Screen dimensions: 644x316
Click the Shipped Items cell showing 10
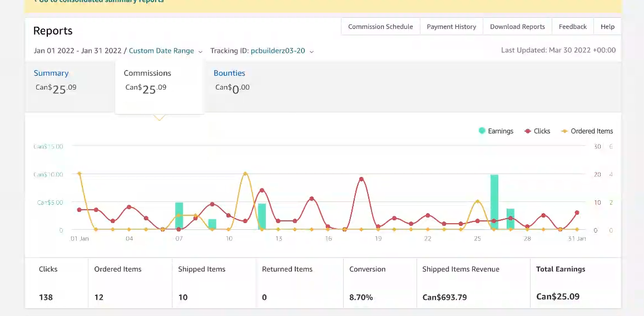(x=214, y=283)
